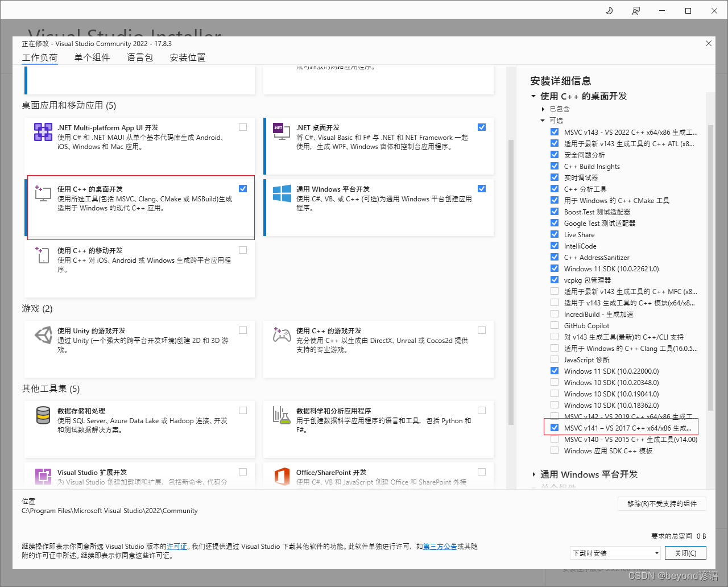728x587 pixels.
Task: Click the Boost.Test 测试适配器 label
Action: (597, 212)
